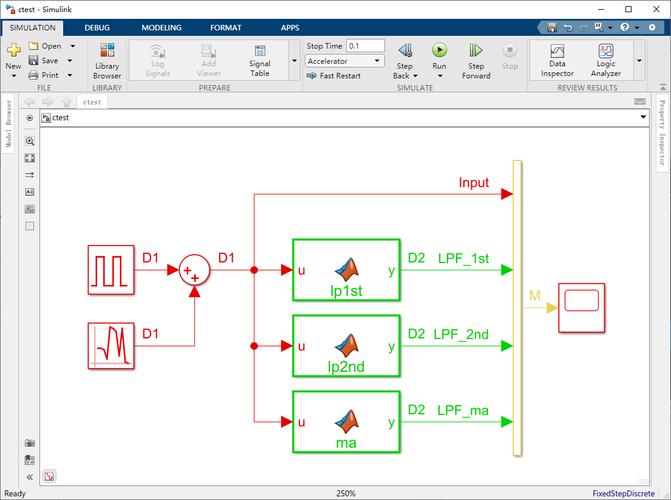Expand the Prepare gallery arrow
Screen dimensions: 671x500
(x=294, y=60)
